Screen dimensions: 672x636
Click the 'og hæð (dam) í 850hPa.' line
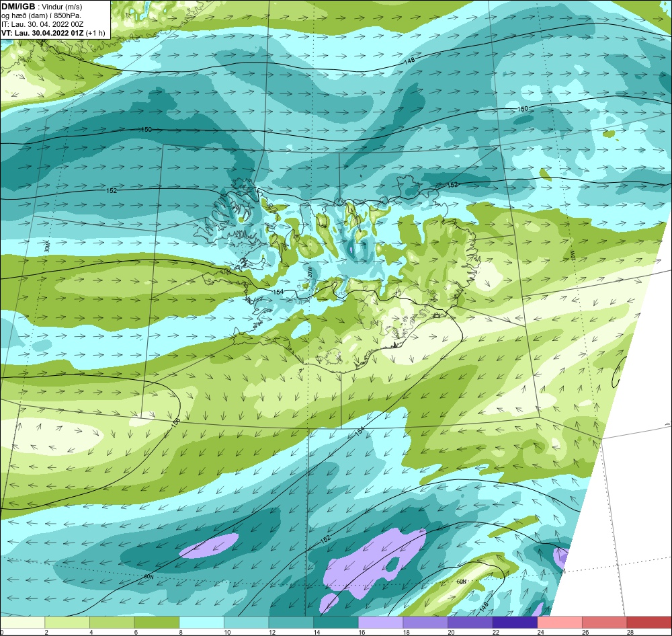point(42,16)
